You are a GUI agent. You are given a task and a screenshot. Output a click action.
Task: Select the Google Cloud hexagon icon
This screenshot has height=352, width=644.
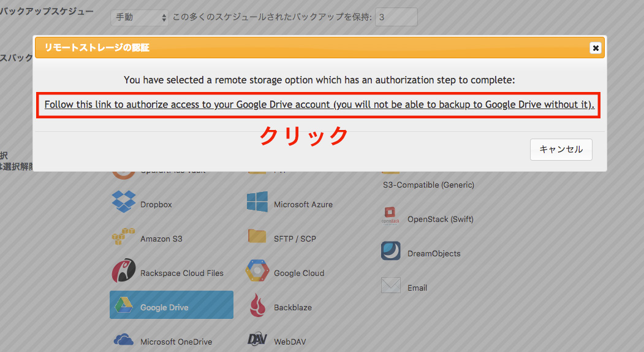[x=257, y=270]
